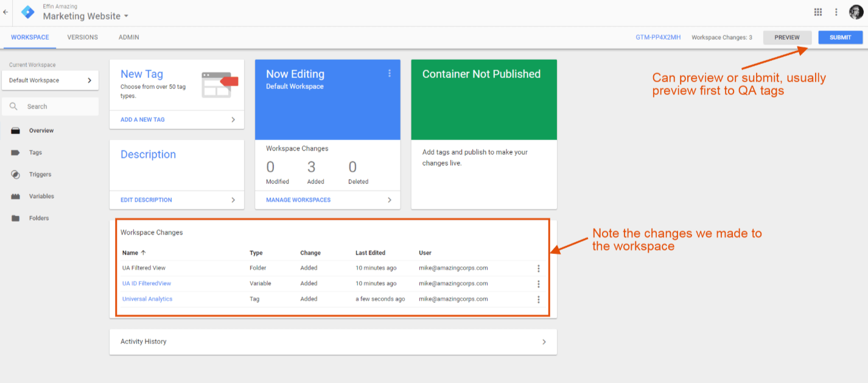The image size is (868, 383).
Task: Click the Folders icon in the sidebar
Action: 15,218
